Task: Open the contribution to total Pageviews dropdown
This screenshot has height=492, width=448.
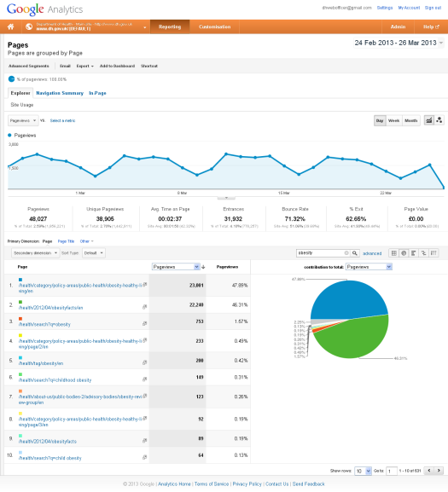Action: coord(369,267)
